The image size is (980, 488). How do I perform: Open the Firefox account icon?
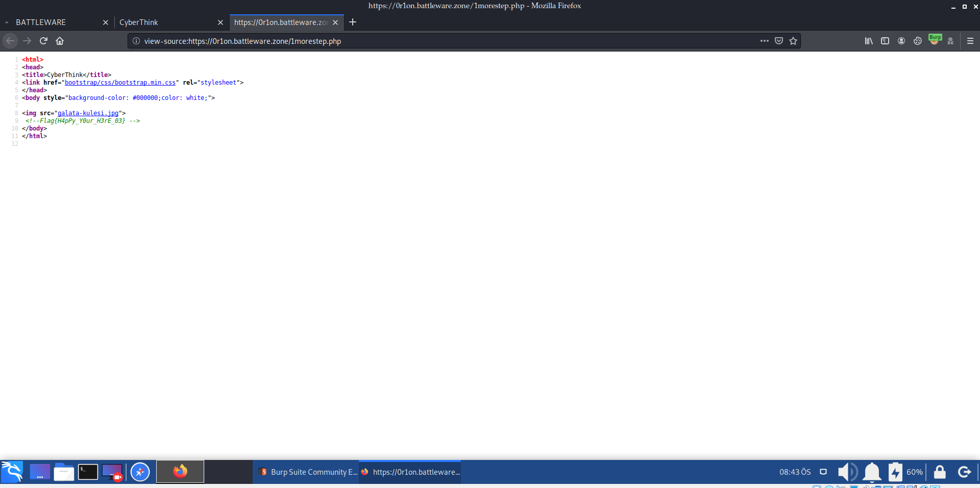(901, 41)
